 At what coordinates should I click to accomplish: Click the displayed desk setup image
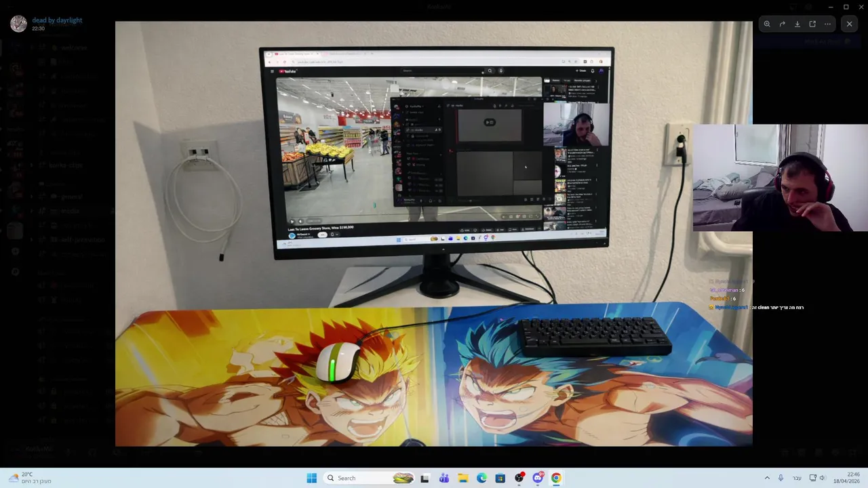(433, 233)
